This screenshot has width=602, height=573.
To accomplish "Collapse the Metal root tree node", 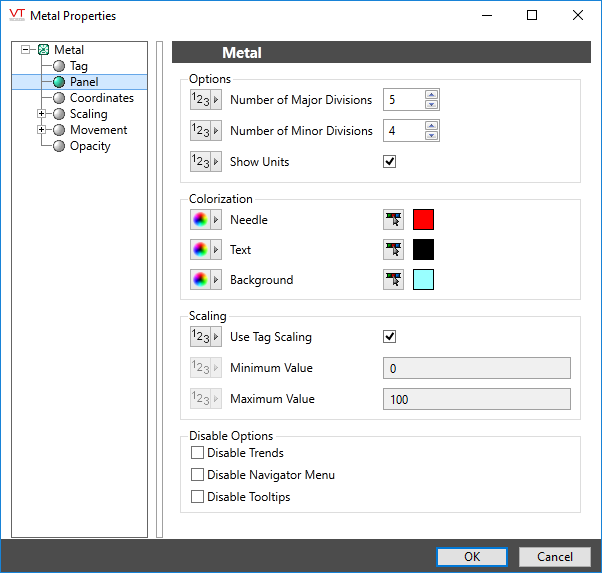I will click(26, 50).
